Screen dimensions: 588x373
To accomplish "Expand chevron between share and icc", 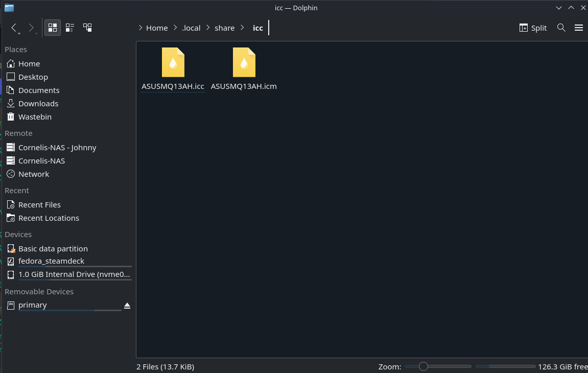I will (242, 28).
